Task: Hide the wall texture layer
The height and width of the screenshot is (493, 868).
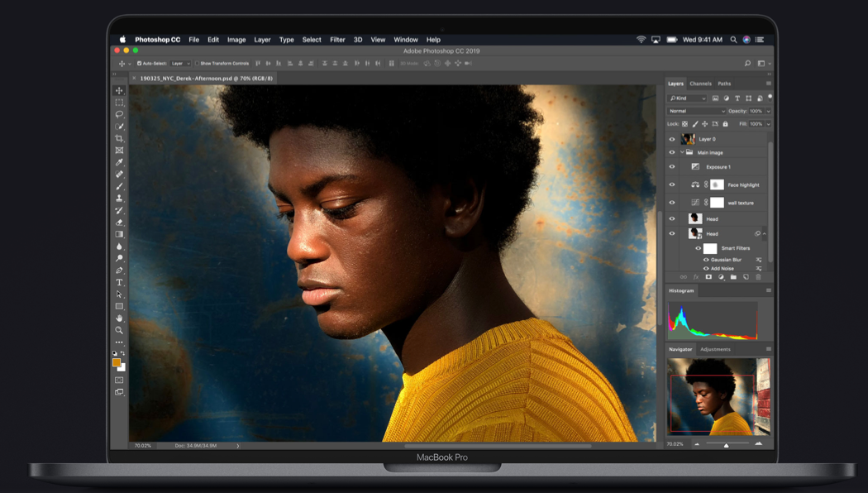Action: [672, 203]
